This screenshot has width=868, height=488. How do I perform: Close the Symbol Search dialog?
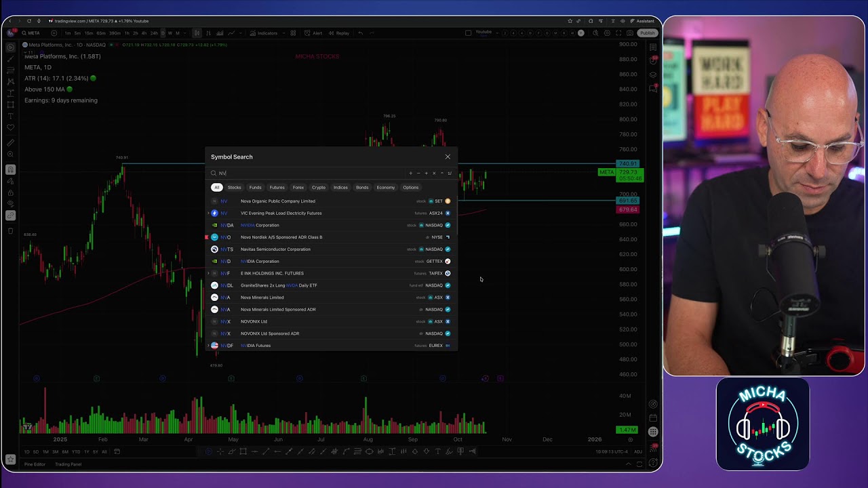pyautogui.click(x=448, y=157)
